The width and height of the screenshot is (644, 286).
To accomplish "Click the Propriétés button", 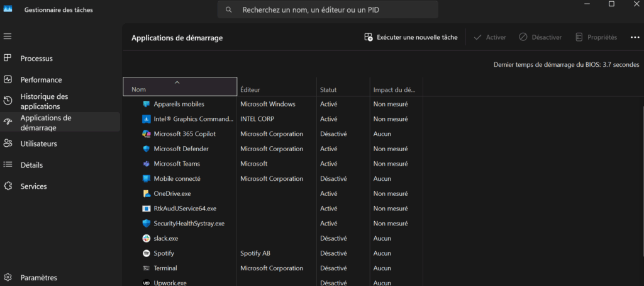I will [x=596, y=37].
